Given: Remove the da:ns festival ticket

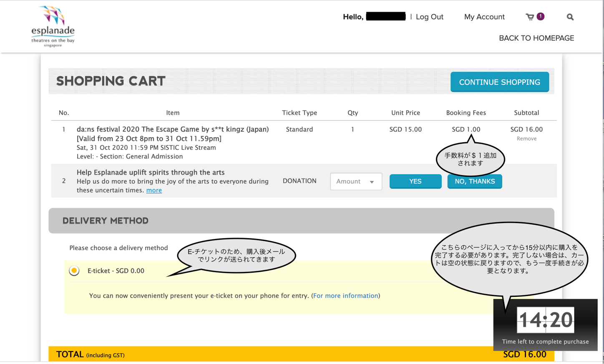Looking at the screenshot, I should [526, 138].
